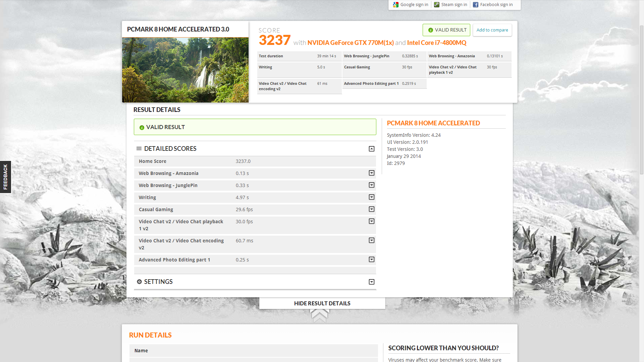
Task: Click the Casual Gaming 29.6 fps value
Action: tap(244, 209)
